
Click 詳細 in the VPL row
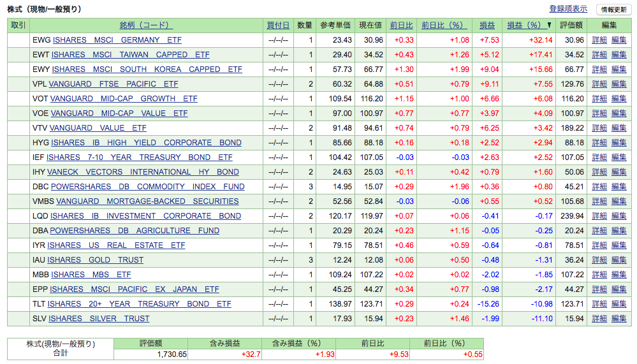[x=599, y=84]
